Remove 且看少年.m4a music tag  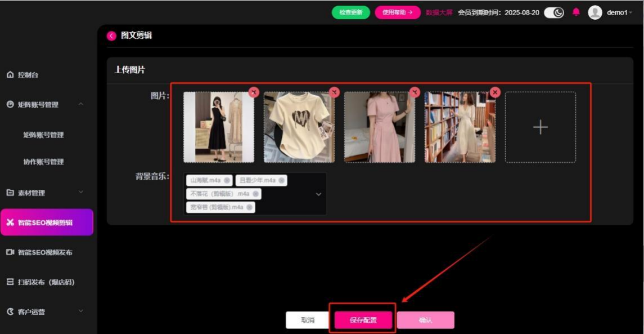point(281,180)
